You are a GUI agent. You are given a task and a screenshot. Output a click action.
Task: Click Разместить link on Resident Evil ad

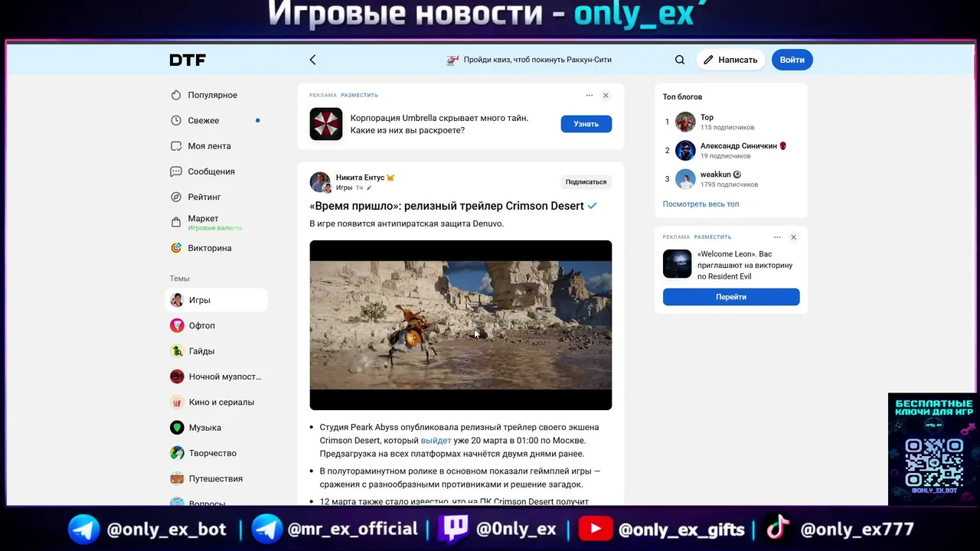713,237
